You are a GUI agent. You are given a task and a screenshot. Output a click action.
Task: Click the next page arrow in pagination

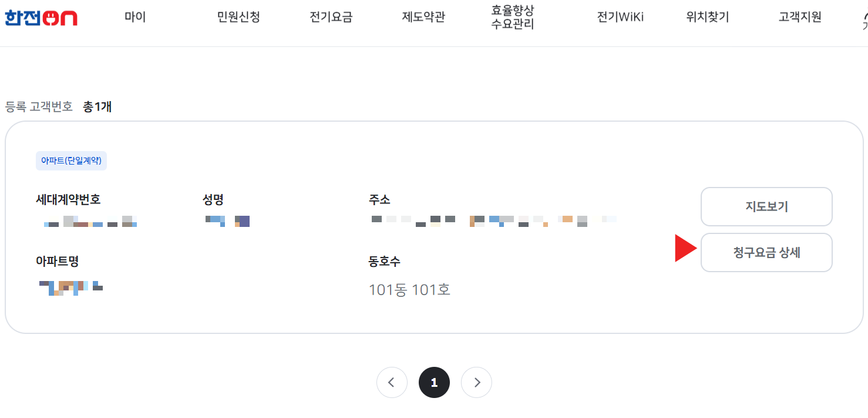(x=476, y=382)
